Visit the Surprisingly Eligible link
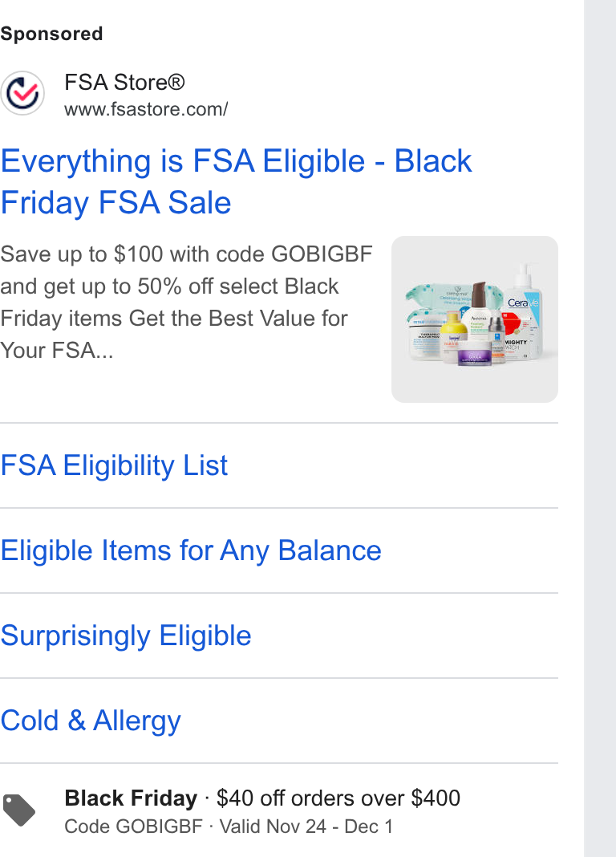Viewport: 616px width, 857px height. (x=126, y=636)
